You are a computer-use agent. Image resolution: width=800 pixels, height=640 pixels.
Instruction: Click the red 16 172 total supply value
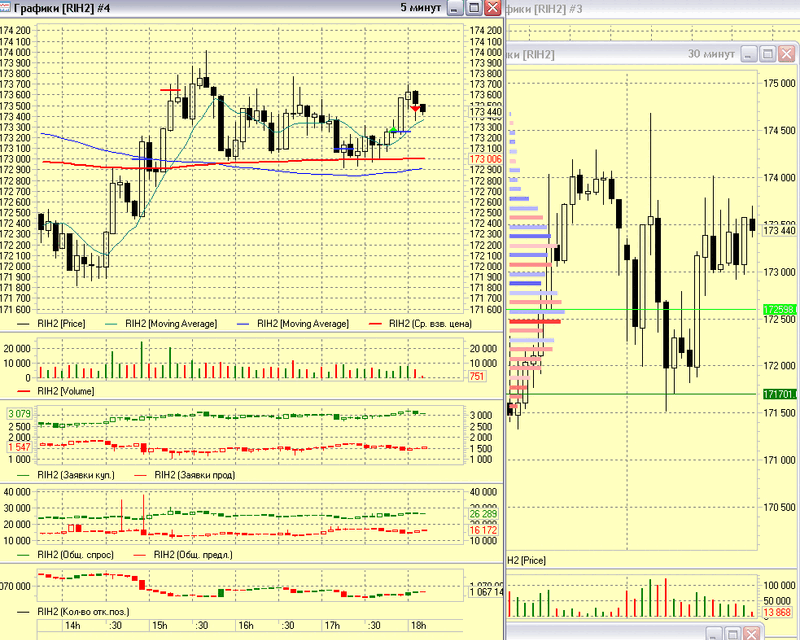click(483, 530)
